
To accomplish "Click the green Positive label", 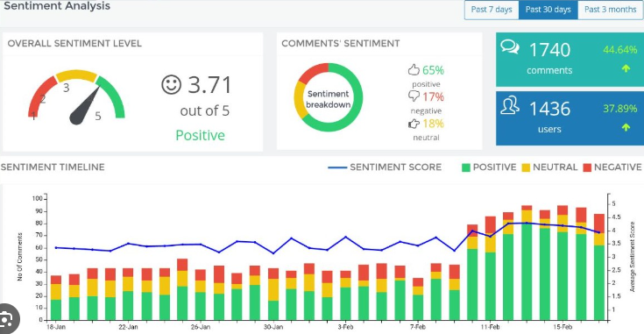I will pyautogui.click(x=201, y=135).
